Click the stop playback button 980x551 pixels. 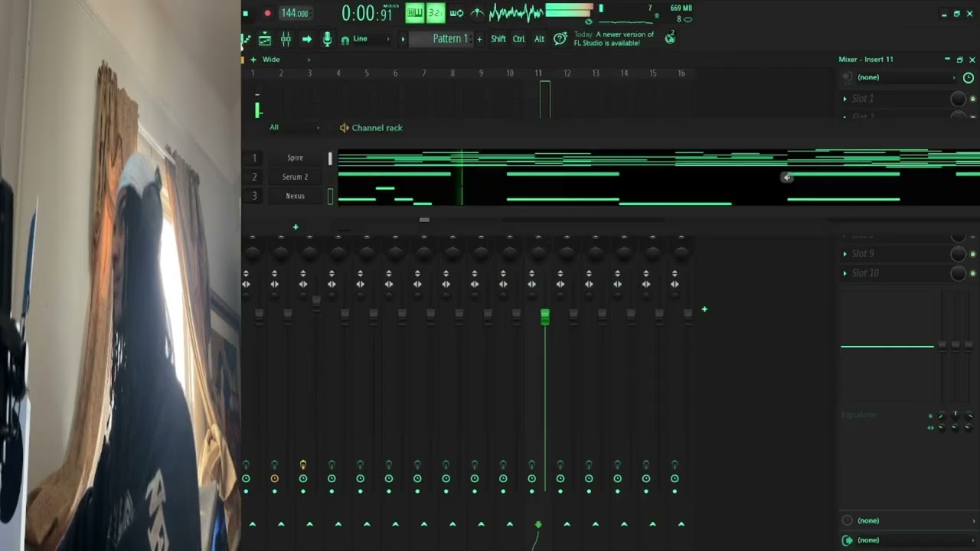tap(246, 13)
